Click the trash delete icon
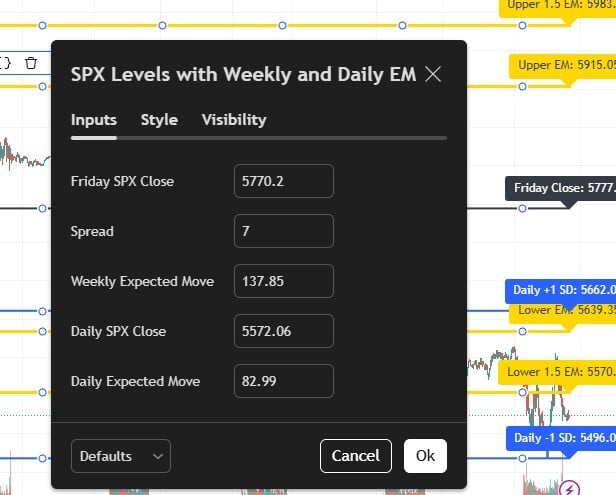Image resolution: width=616 pixels, height=495 pixels. (31, 63)
